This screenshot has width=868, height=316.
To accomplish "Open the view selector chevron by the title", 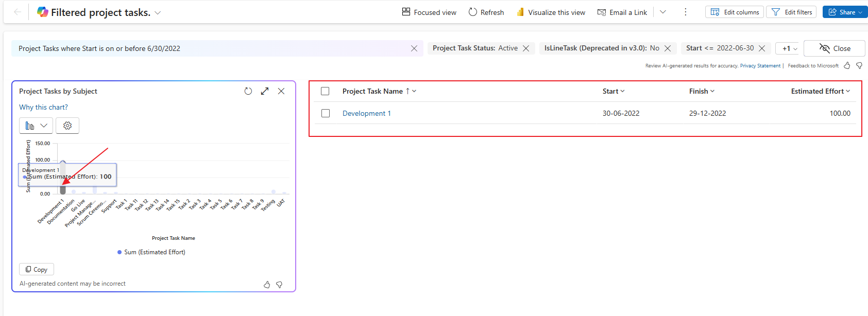I will tap(158, 13).
